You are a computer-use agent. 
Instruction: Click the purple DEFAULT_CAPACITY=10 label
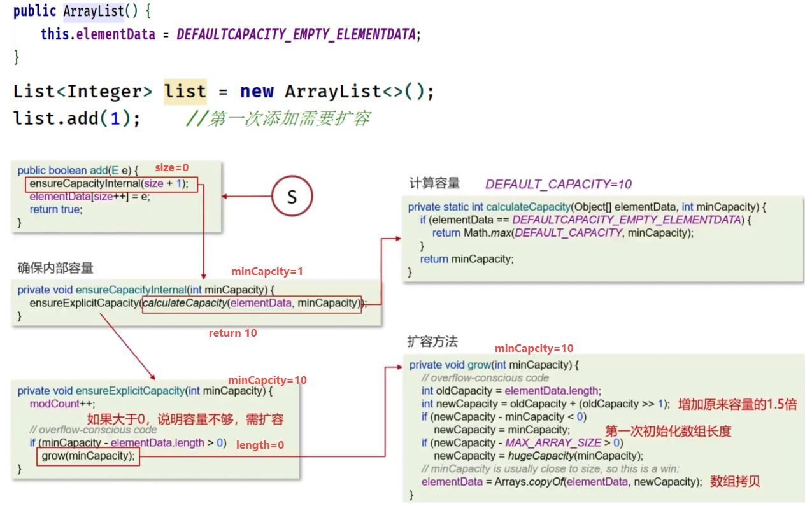click(x=558, y=185)
